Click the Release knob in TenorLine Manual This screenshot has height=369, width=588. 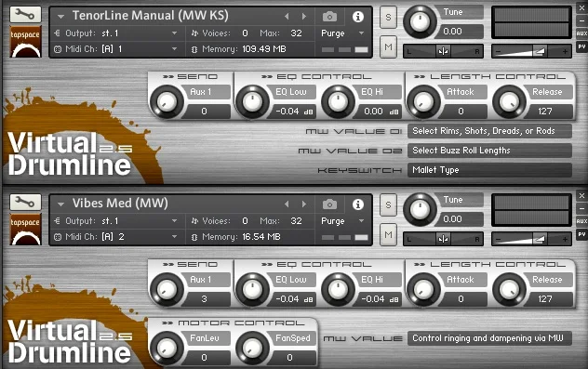tap(509, 101)
